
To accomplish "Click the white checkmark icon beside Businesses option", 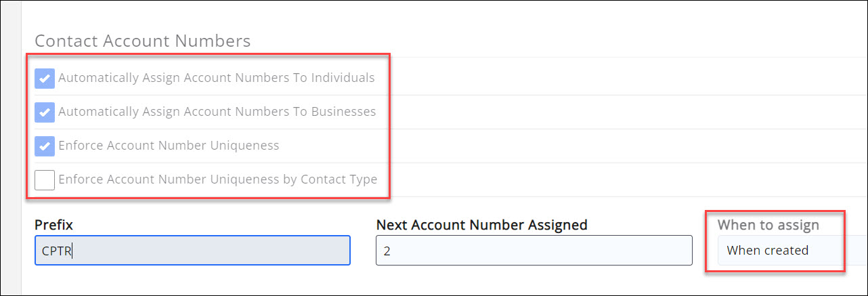I will [x=45, y=112].
